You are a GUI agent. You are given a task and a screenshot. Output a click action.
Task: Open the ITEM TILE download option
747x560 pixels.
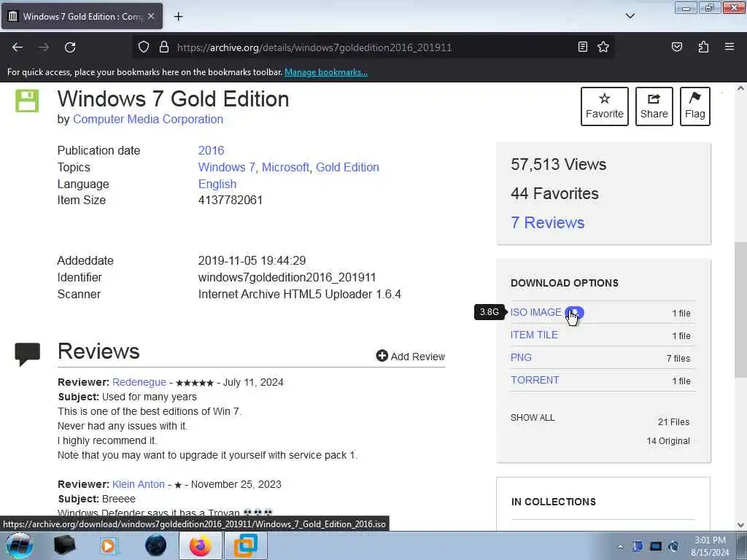pyautogui.click(x=534, y=335)
